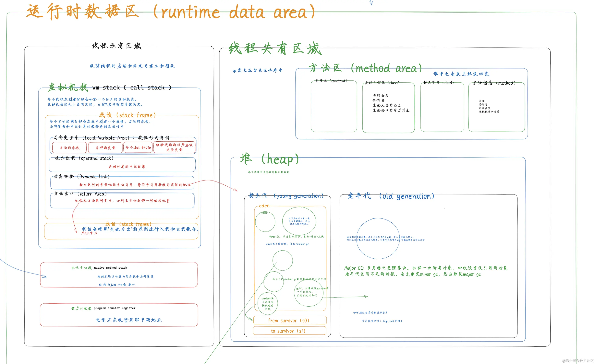This screenshot has width=595, height=364.
Task: Select the '常量池 (constant)' box
Action: pos(334,106)
